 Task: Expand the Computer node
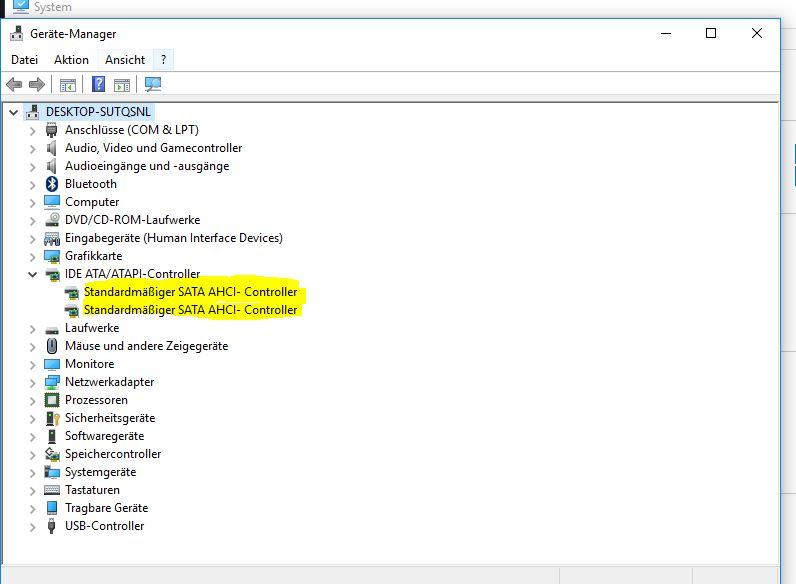32,203
